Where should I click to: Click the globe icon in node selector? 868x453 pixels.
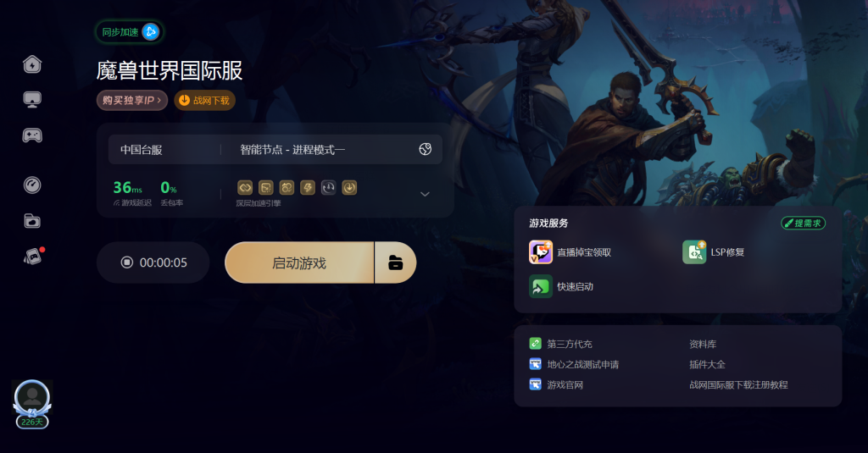click(x=426, y=149)
